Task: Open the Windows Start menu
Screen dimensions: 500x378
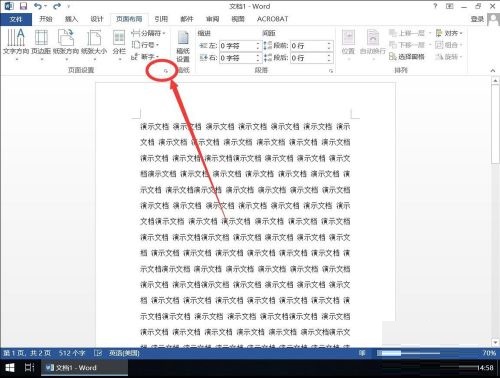Action: pyautogui.click(x=10, y=368)
